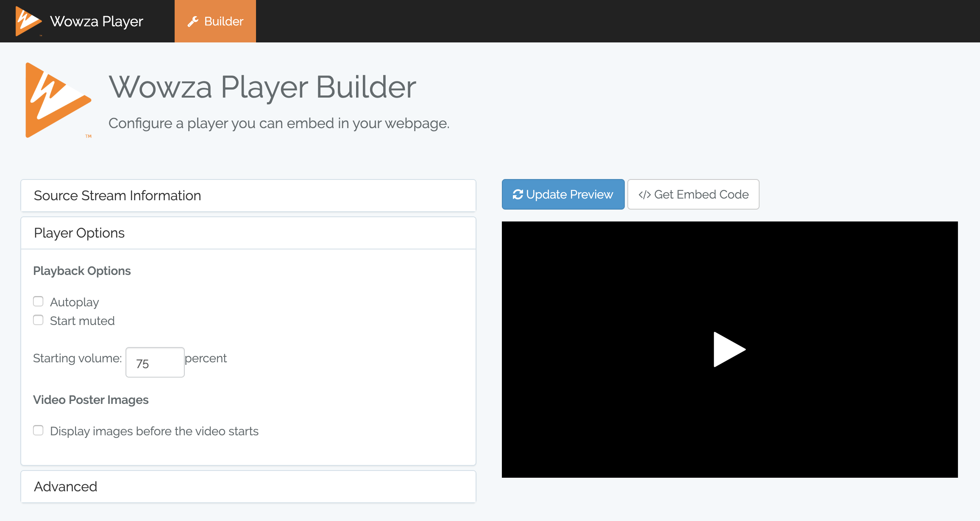Enable the Autoplay checkbox
Viewport: 980px width, 521px height.
coord(38,301)
